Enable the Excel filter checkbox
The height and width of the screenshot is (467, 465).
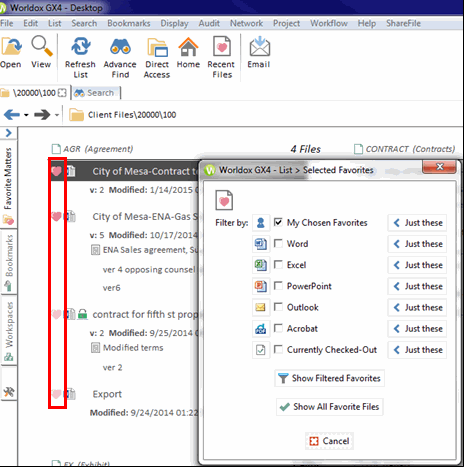(x=278, y=265)
